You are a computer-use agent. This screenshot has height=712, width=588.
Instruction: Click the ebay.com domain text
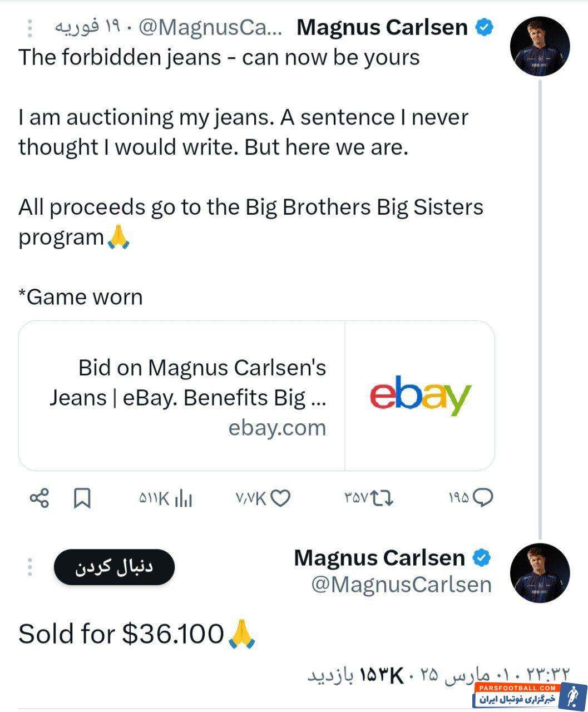[x=277, y=428]
